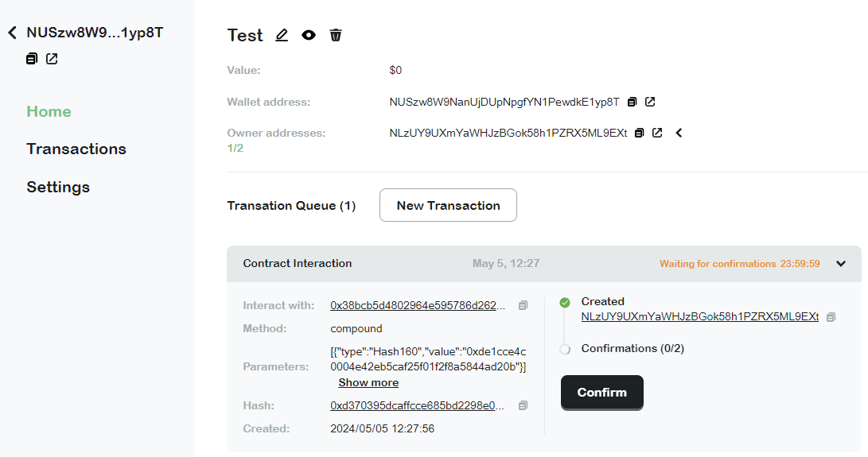868x457 pixels.
Task: Go back using the sidebar arrow
Action: [12, 33]
